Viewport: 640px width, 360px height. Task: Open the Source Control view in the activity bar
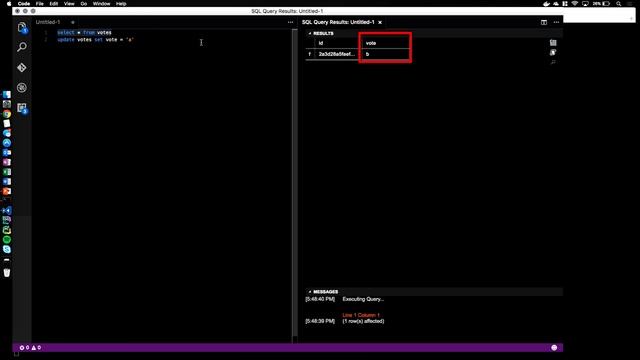pyautogui.click(x=22, y=67)
